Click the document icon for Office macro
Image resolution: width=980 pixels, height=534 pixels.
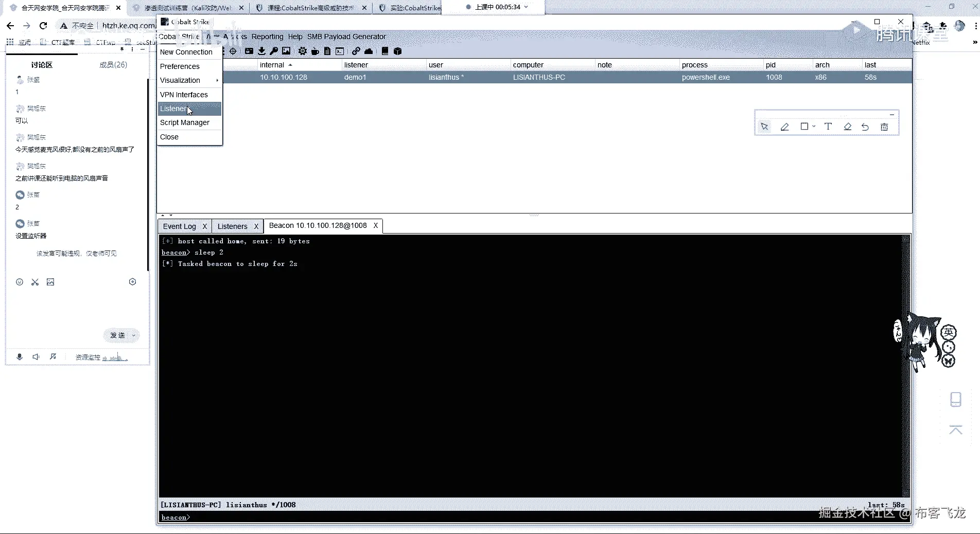pyautogui.click(x=327, y=51)
